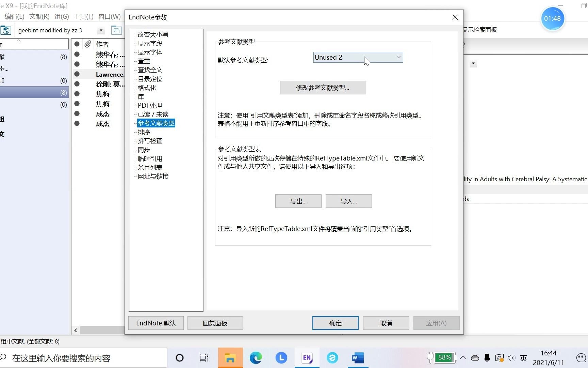Click the disabled 应用(A) button

436,323
